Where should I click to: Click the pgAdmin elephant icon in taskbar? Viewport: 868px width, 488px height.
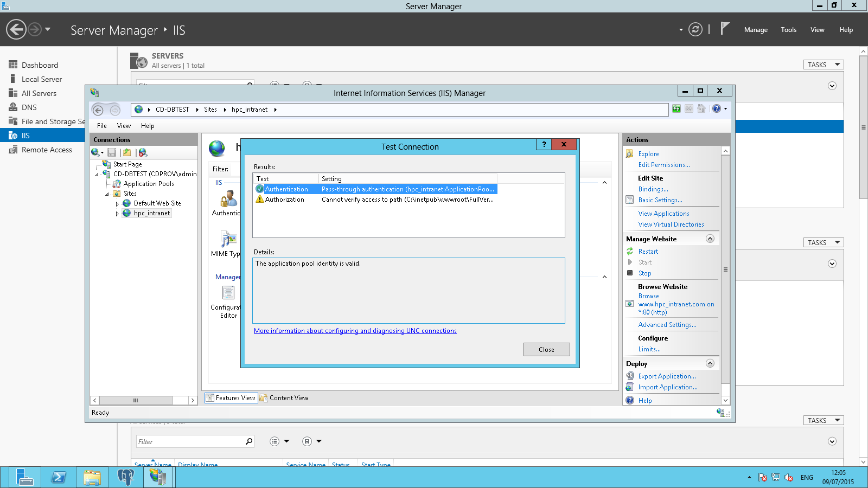(126, 477)
